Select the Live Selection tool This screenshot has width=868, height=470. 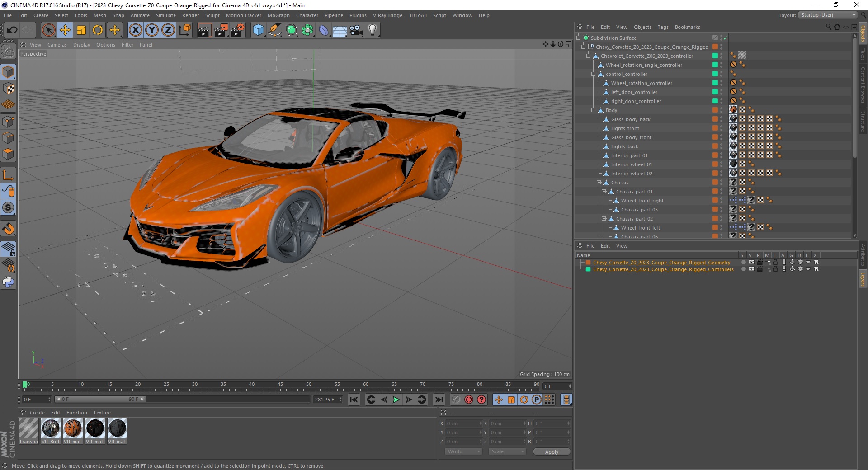point(48,30)
